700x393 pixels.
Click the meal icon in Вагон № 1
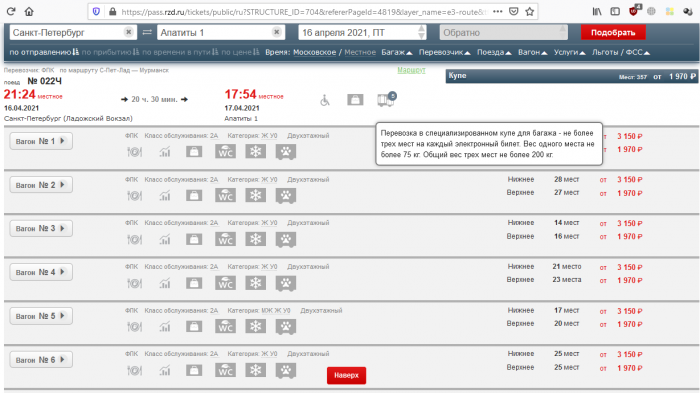[134, 152]
